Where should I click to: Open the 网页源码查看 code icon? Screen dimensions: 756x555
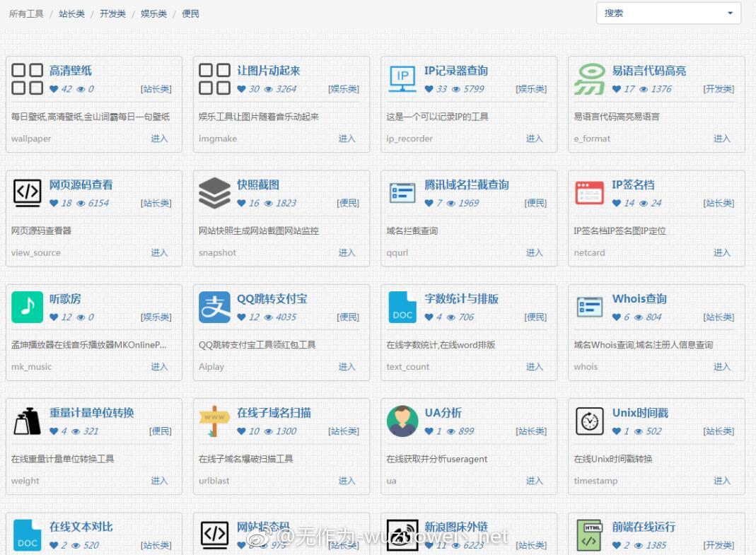pyautogui.click(x=27, y=192)
